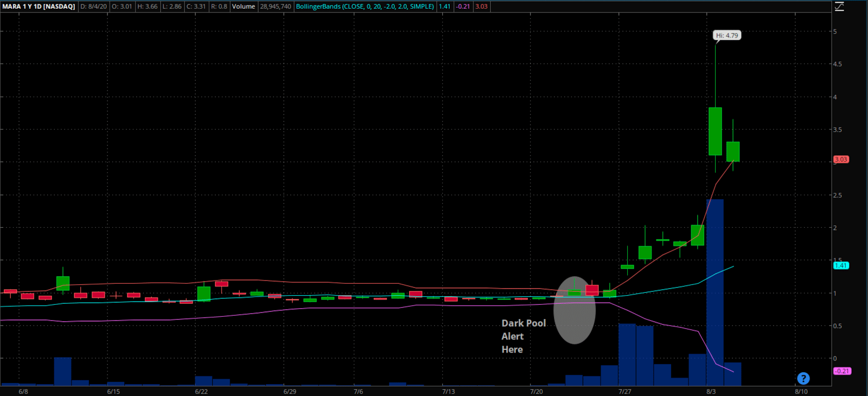Click the magenta -0.21 price axis tag
Image resolution: width=868 pixels, height=396 pixels.
[x=842, y=371]
